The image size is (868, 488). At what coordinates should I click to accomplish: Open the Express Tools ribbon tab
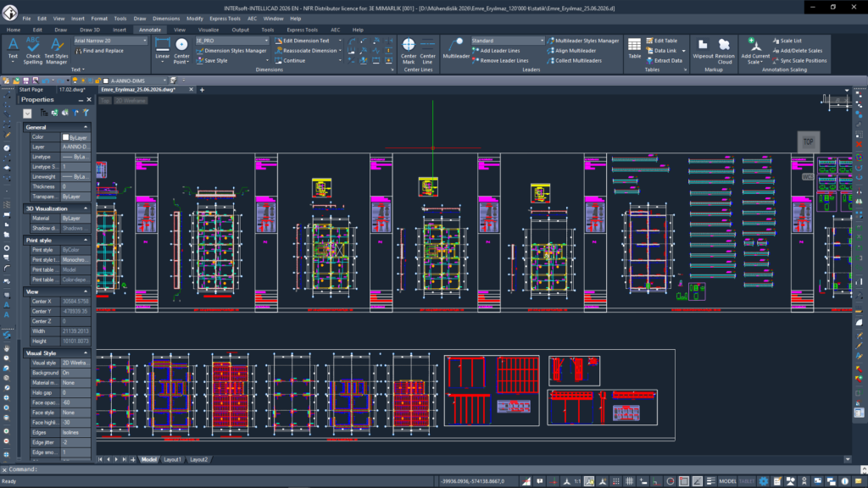click(302, 30)
